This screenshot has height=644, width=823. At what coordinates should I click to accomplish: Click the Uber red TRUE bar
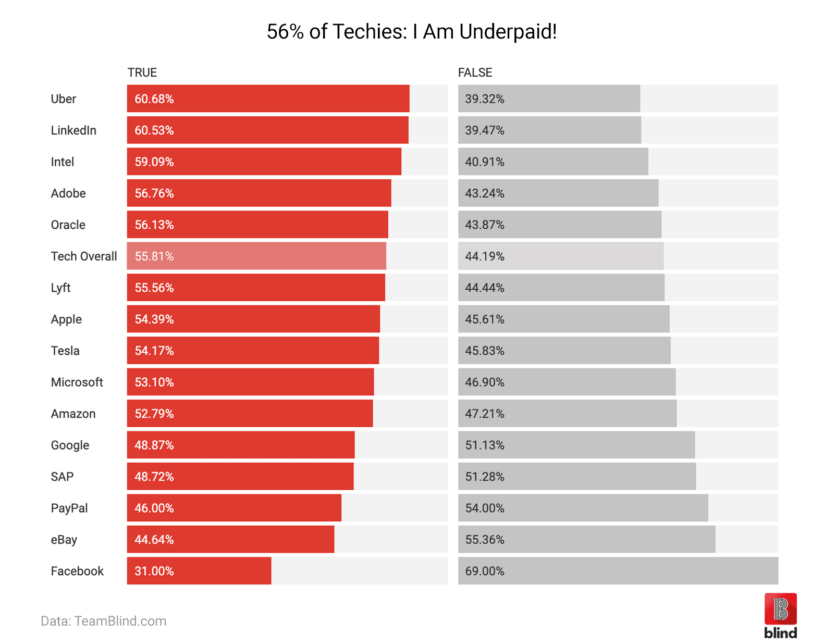click(x=268, y=98)
